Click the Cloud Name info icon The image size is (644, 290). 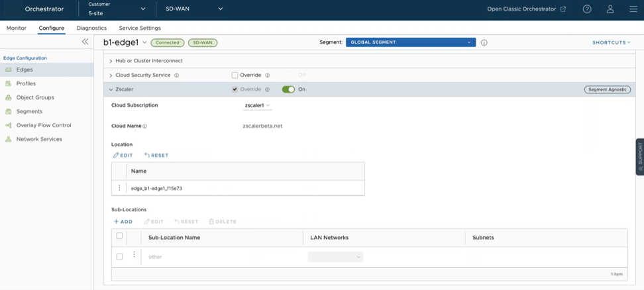coord(145,126)
